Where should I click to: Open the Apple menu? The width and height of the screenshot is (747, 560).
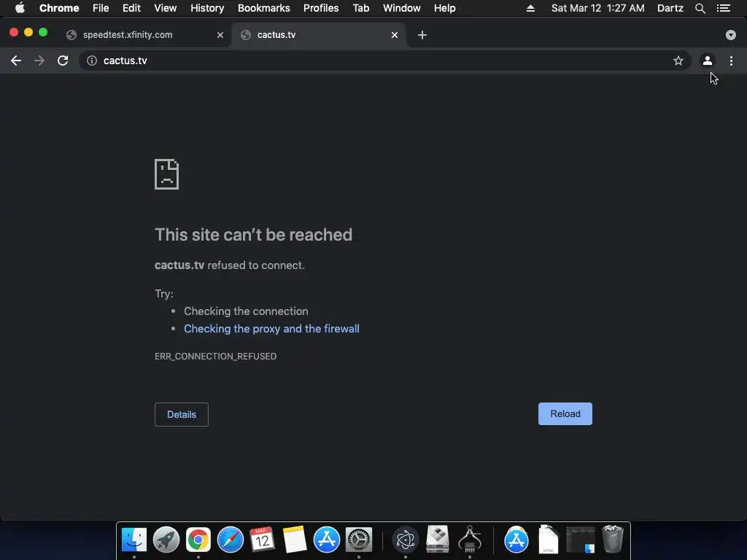click(x=20, y=8)
